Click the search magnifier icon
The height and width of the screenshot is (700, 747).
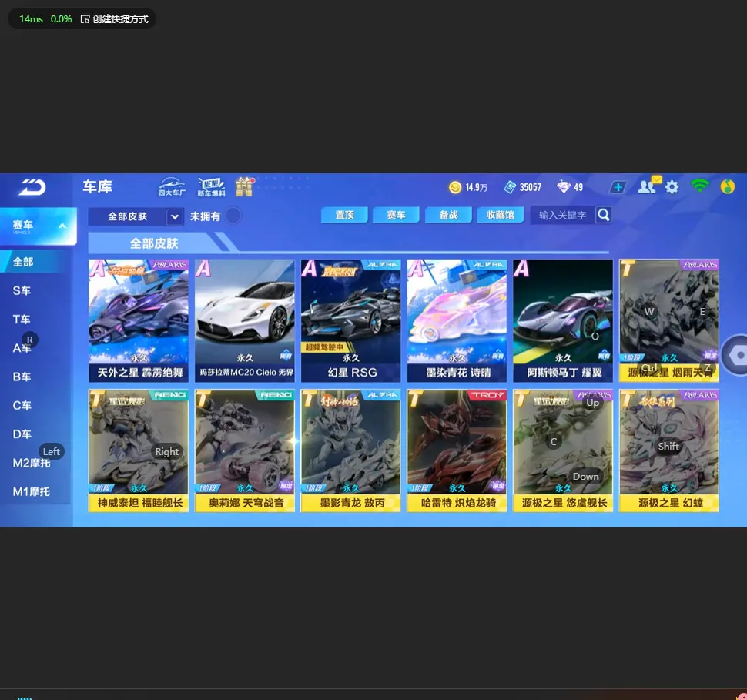click(603, 215)
